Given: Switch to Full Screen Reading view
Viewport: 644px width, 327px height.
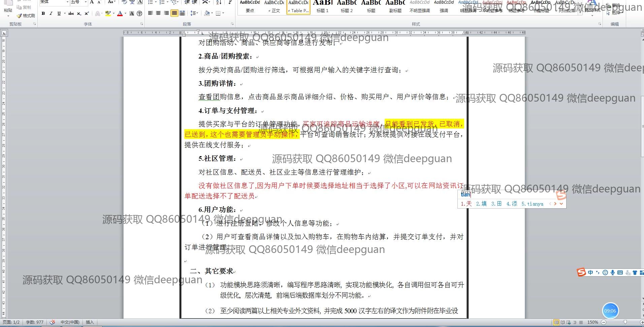Looking at the screenshot, I should click(x=562, y=322).
